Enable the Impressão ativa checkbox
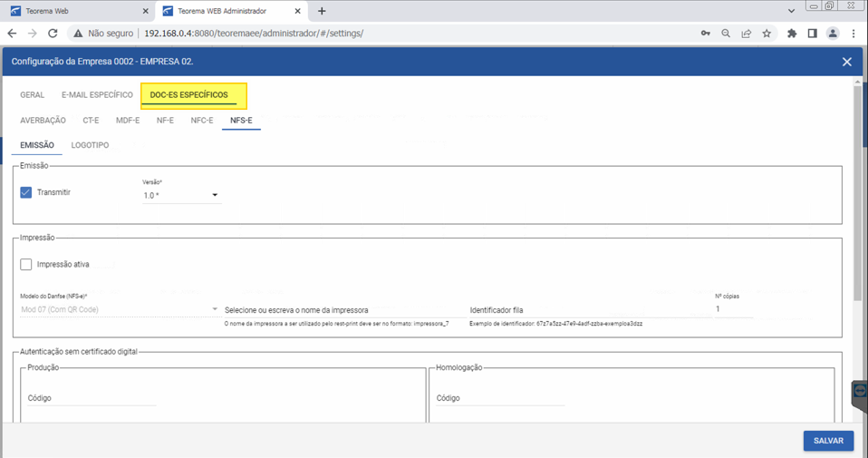Image resolution: width=868 pixels, height=458 pixels. pyautogui.click(x=26, y=264)
